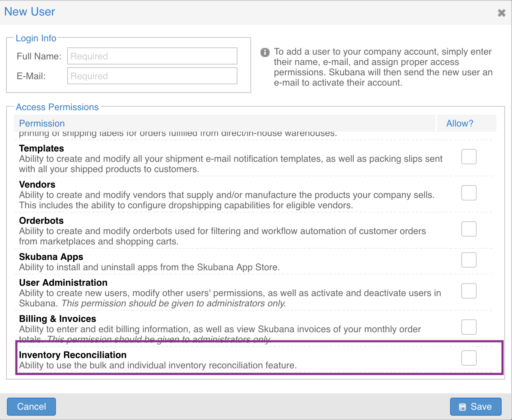Screen dimensions: 512x420
Task: Select the Inventory Reconciliation permission title
Action: pos(73,355)
